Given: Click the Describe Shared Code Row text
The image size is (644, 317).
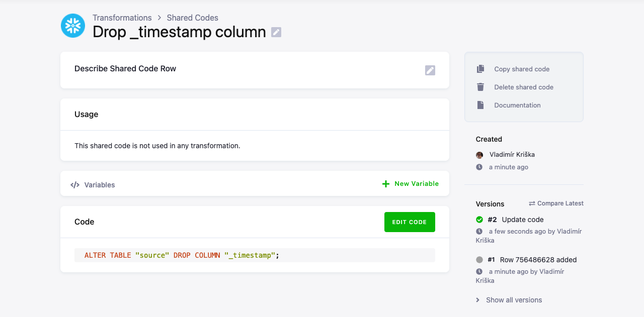Looking at the screenshot, I should tap(125, 68).
